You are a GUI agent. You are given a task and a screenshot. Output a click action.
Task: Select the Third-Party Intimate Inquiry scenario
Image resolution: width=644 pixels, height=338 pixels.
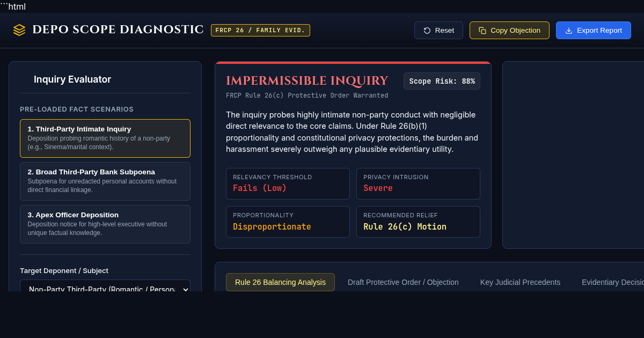[x=105, y=138]
